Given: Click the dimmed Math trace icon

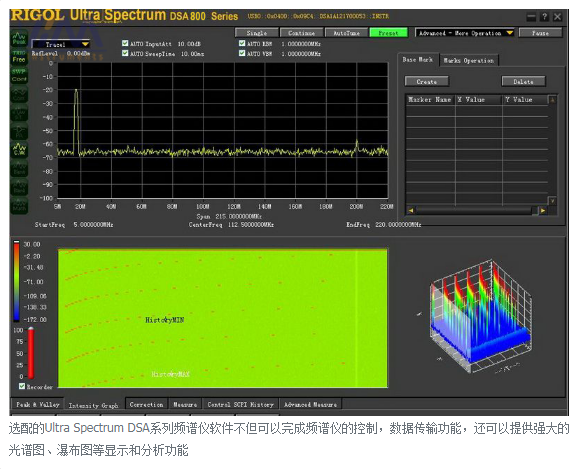Looking at the screenshot, I should (19, 205).
